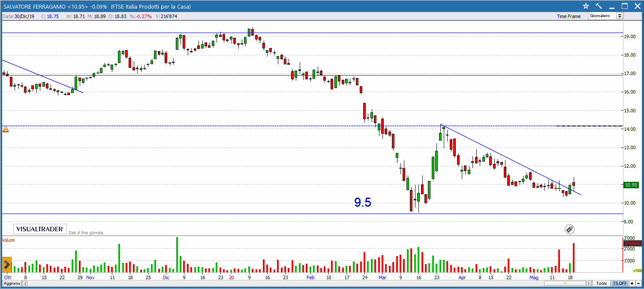
Task: Click the favorites star icon in title bar
Action: coord(586,6)
